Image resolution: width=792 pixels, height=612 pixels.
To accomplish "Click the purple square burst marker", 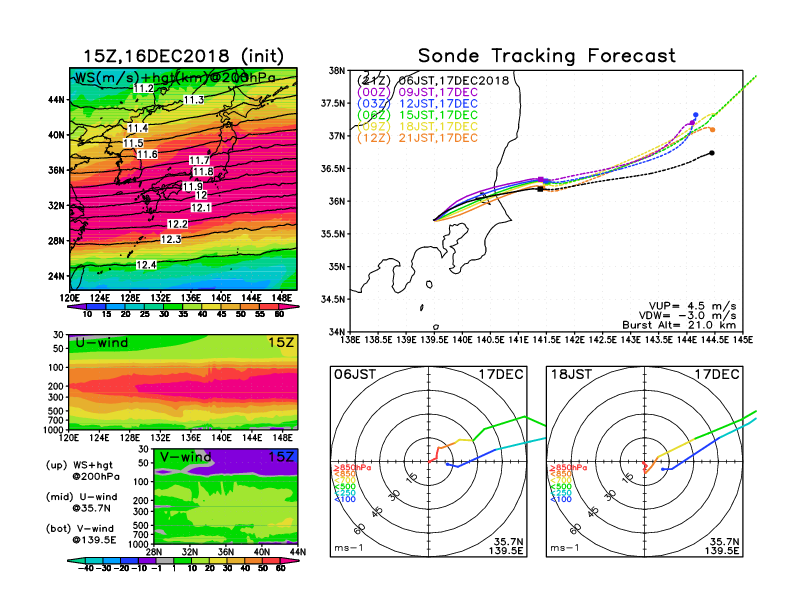I will 540,179.
